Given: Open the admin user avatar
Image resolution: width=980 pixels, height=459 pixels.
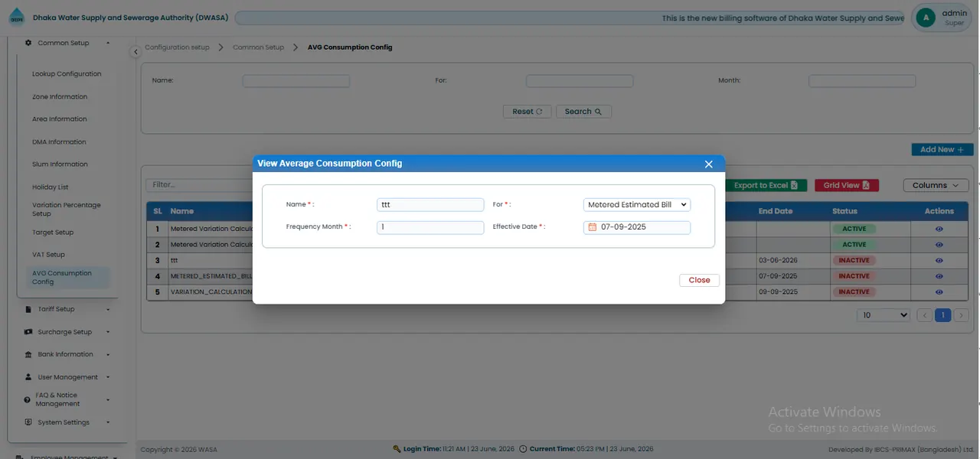Looking at the screenshot, I should click(926, 18).
